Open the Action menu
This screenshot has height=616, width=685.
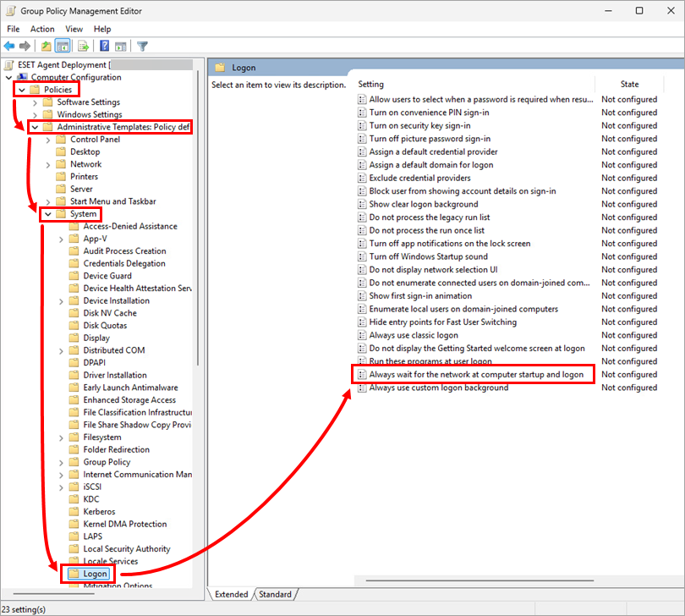click(42, 29)
